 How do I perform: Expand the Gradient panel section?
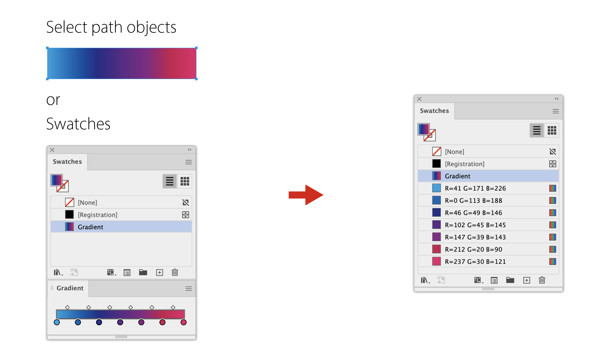coord(52,288)
